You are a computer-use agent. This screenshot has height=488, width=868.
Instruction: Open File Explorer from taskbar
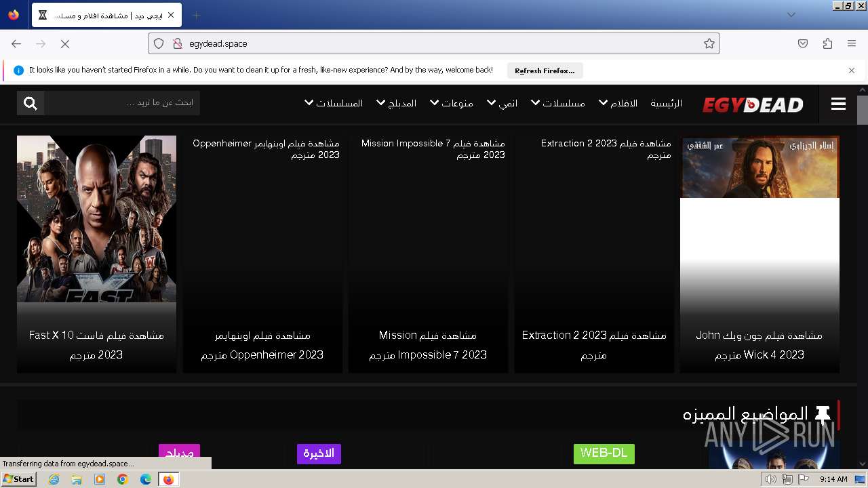tap(77, 479)
